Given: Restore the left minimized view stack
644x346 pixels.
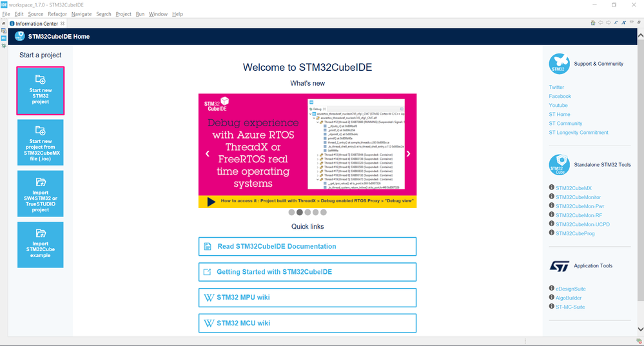Looking at the screenshot, I should coord(4,24).
